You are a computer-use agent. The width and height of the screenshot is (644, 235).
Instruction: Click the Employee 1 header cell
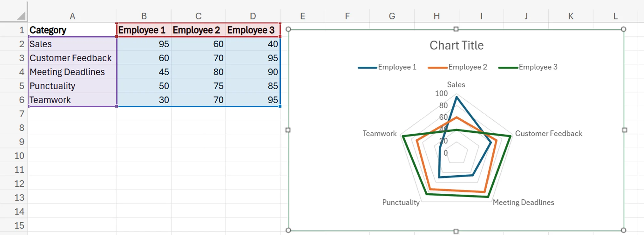click(144, 30)
